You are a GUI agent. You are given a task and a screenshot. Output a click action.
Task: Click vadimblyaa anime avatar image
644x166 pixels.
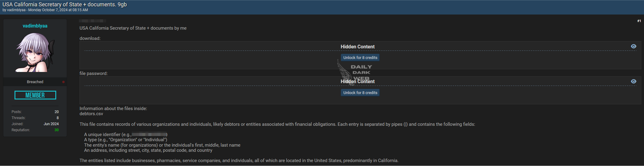pos(35,52)
